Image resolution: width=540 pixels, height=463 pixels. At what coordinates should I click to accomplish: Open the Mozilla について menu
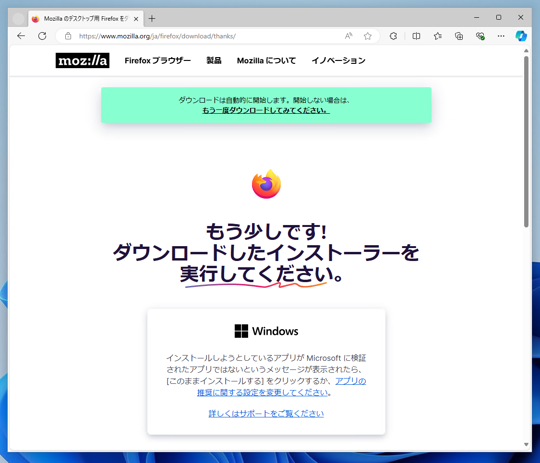coord(266,61)
